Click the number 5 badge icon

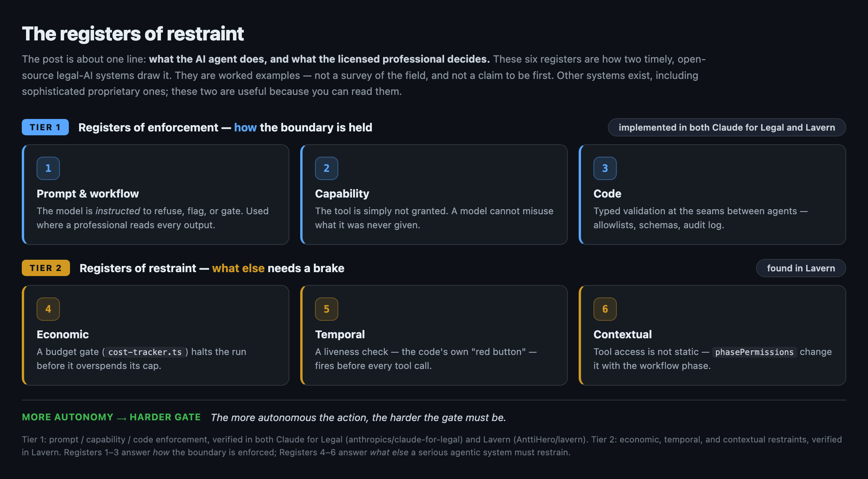point(327,309)
